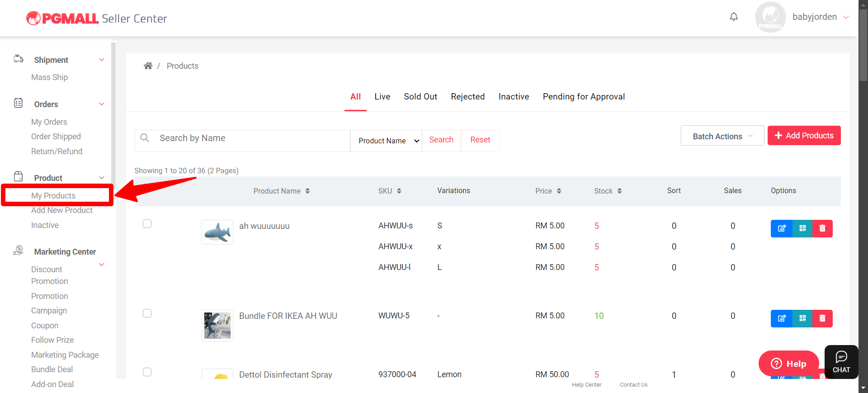
Task: Open the Batch Actions dropdown
Action: point(722,136)
